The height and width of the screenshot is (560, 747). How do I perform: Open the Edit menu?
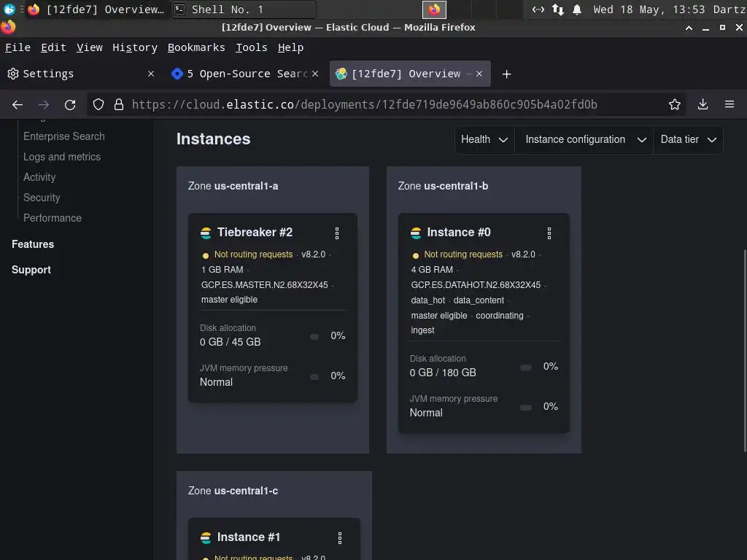(x=53, y=47)
